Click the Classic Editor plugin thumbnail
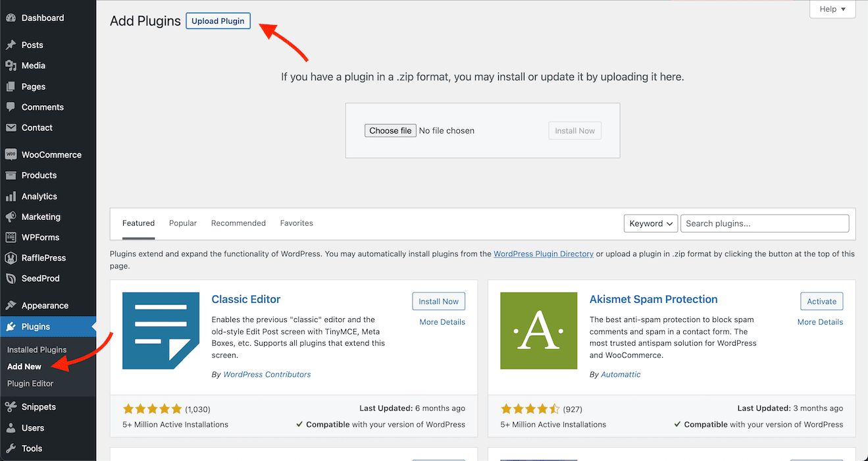 (161, 331)
